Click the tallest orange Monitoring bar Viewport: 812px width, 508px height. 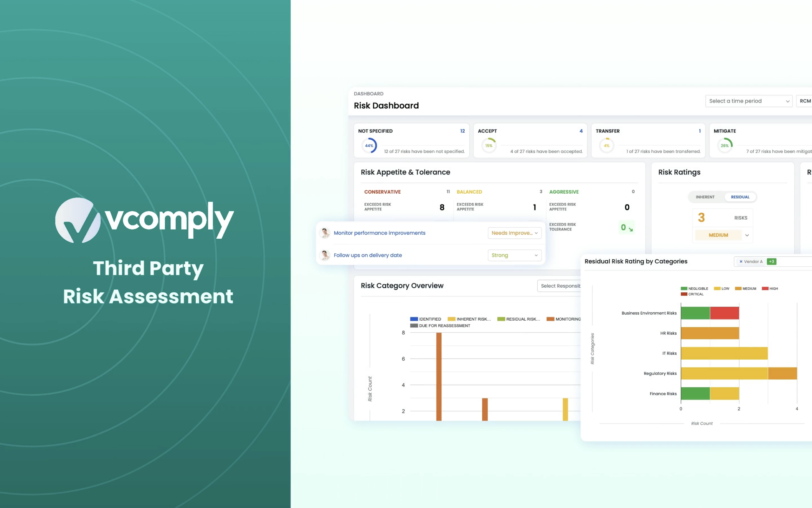pyautogui.click(x=439, y=376)
